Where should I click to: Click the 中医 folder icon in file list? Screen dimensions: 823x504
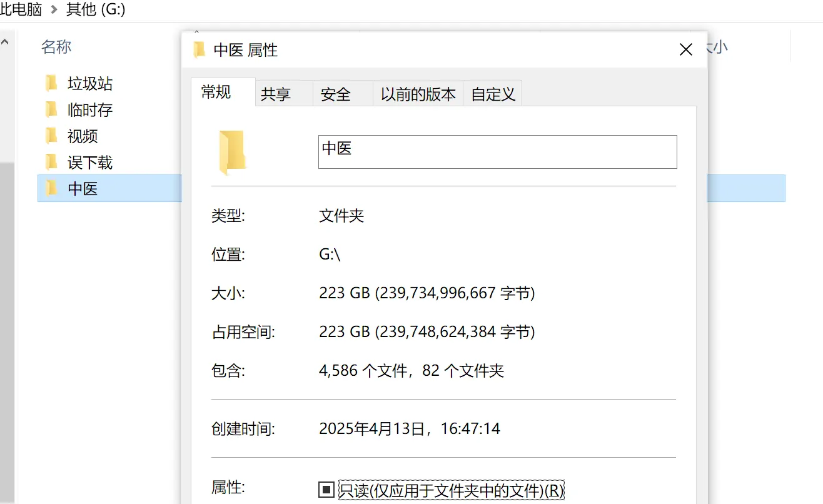pos(52,188)
